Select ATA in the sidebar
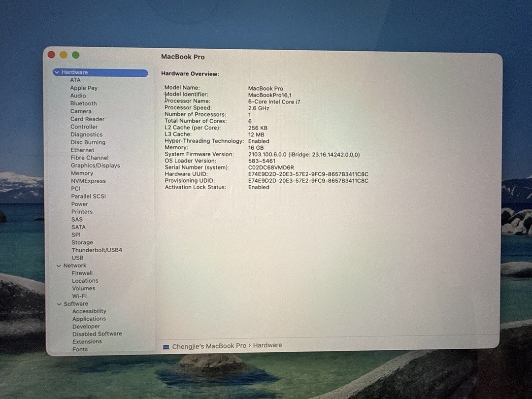 click(75, 80)
